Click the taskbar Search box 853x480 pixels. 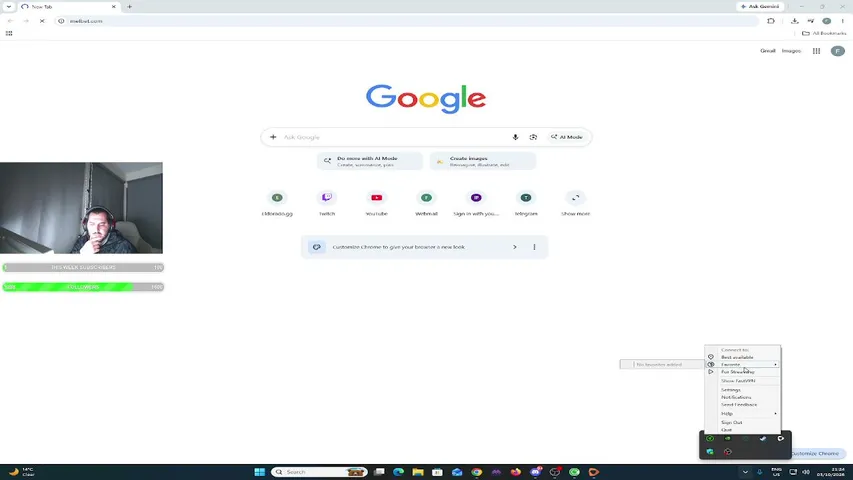320,472
